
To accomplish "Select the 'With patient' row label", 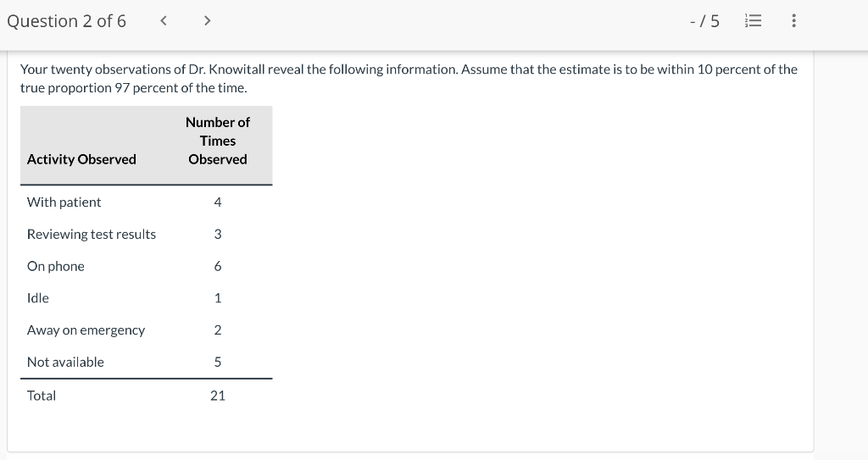I will point(64,202).
